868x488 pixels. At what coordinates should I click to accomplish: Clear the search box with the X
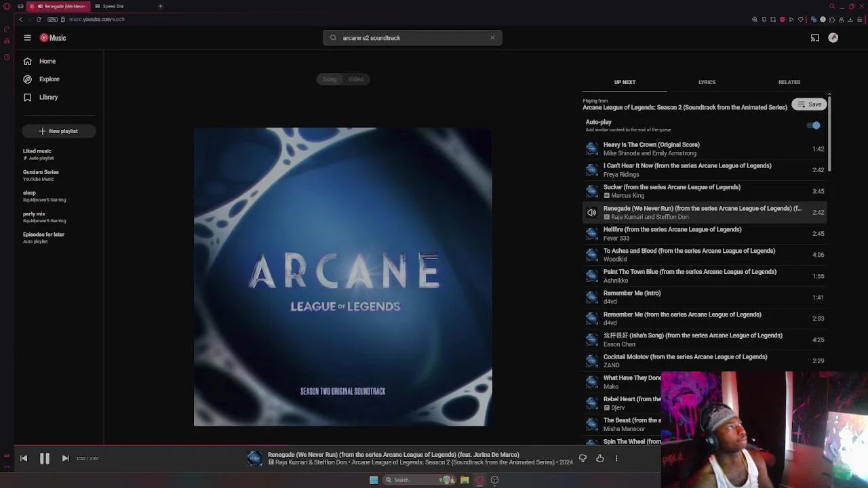pyautogui.click(x=492, y=38)
